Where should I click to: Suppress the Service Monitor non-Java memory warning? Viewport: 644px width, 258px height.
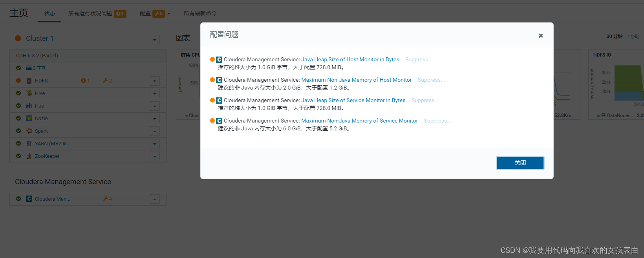pyautogui.click(x=437, y=121)
